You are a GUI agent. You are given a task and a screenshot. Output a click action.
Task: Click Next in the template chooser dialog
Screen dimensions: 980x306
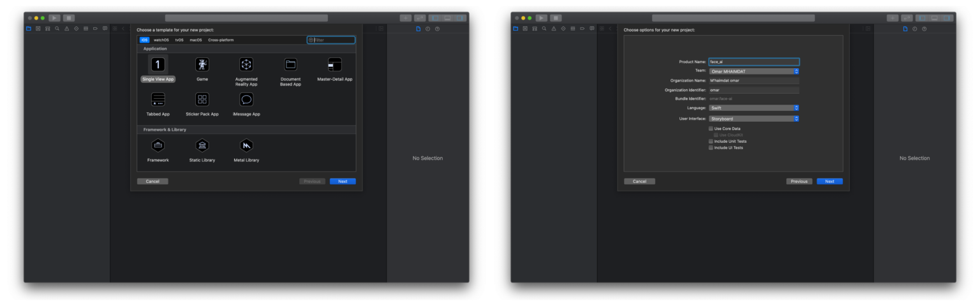click(343, 182)
